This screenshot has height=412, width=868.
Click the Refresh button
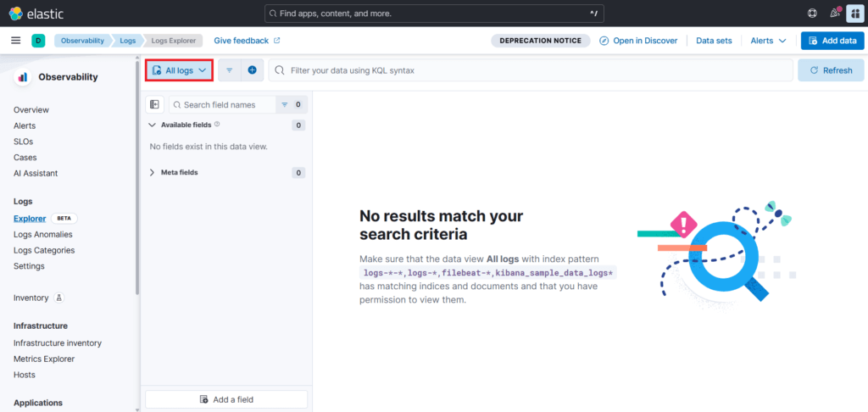click(831, 70)
